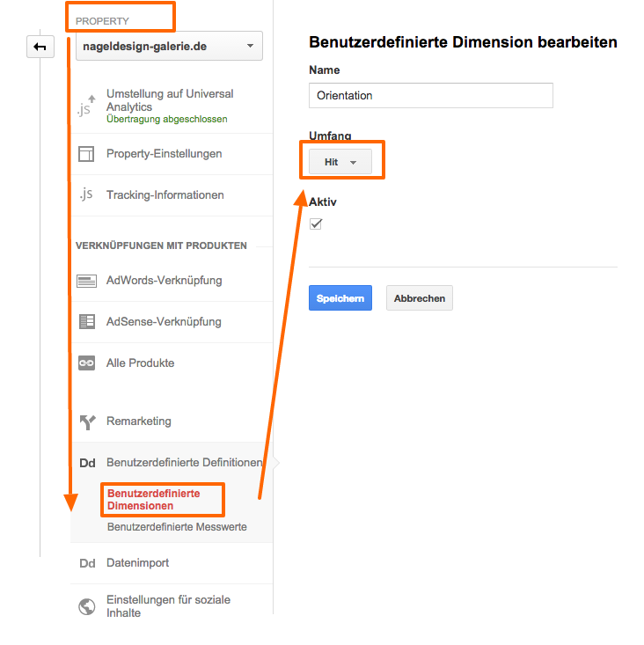The image size is (644, 645).
Task: Click the Property-Einstellungen layout icon
Action: point(86,154)
